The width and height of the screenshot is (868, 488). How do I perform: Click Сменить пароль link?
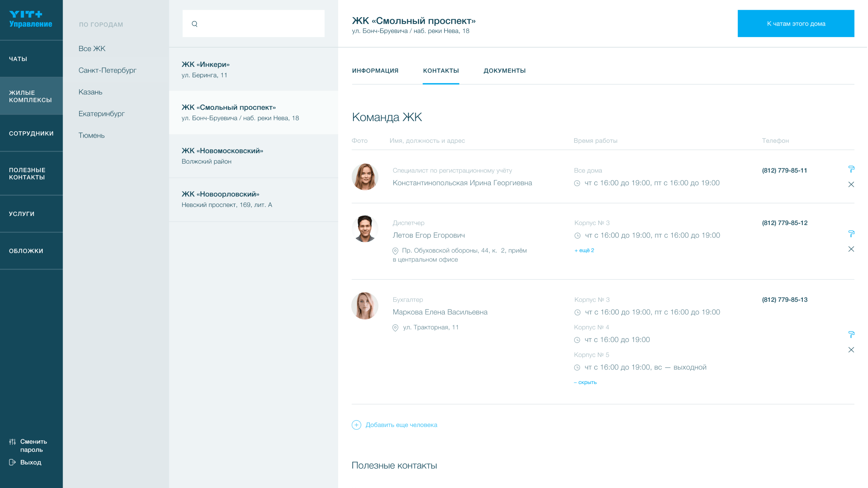33,446
